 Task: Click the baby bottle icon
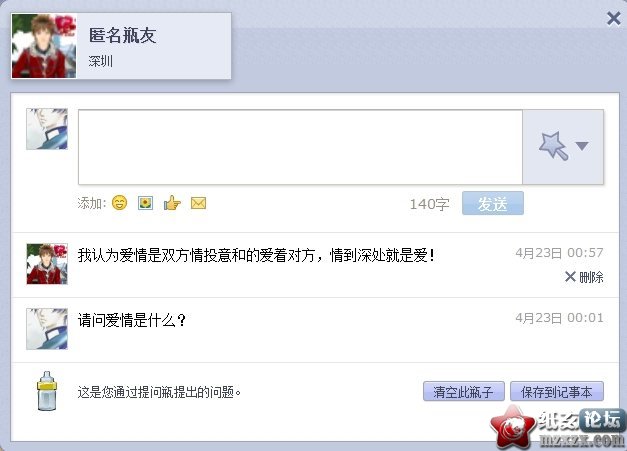tap(47, 391)
